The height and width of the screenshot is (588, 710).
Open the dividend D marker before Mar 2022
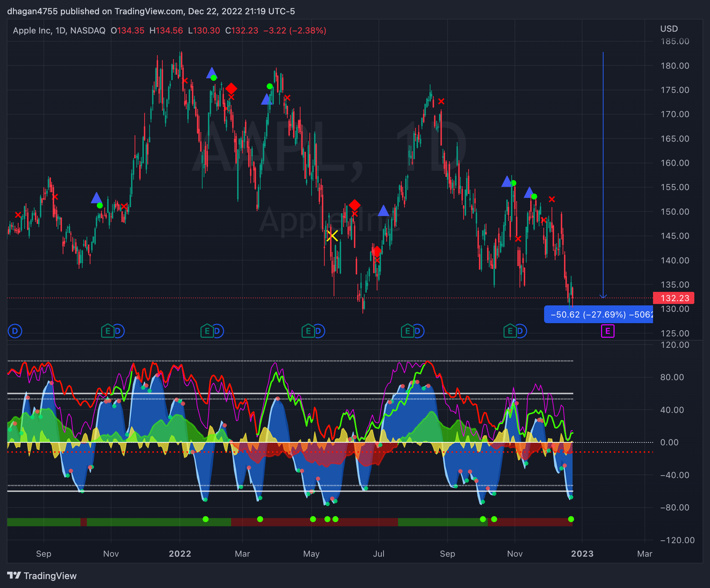[217, 331]
